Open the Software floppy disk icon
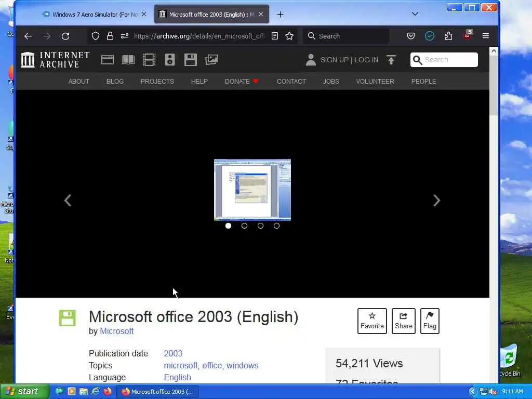The image size is (532, 399). coord(190,60)
